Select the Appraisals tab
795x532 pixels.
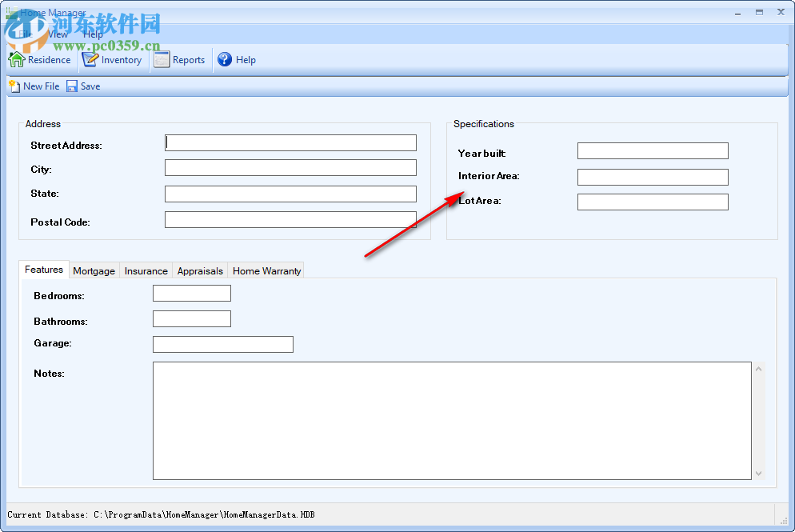(200, 270)
